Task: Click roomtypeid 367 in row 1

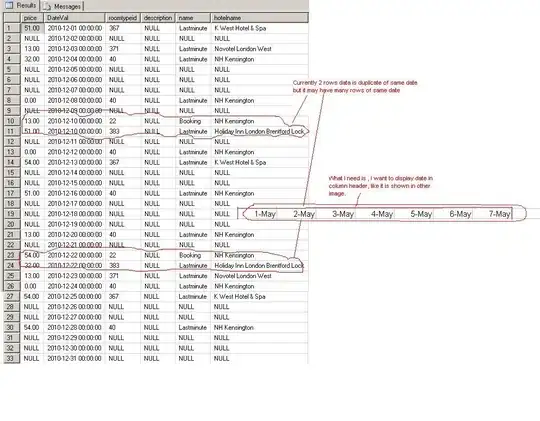Action: pyautogui.click(x=114, y=28)
